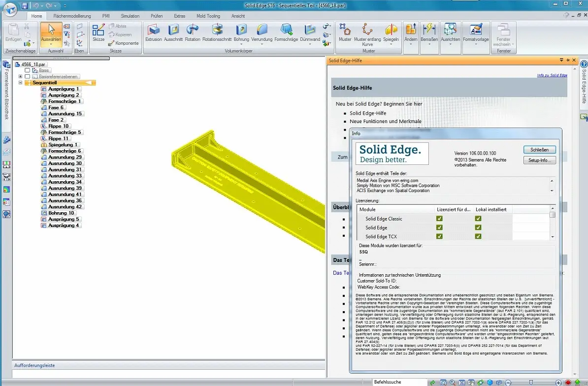Select the Dünnwand thin wall tool

coord(310,32)
